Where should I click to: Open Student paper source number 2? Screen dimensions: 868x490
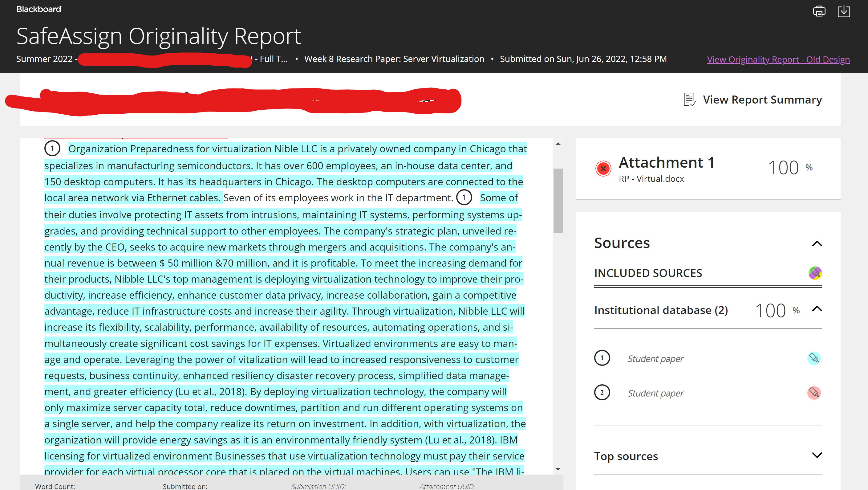tap(655, 393)
